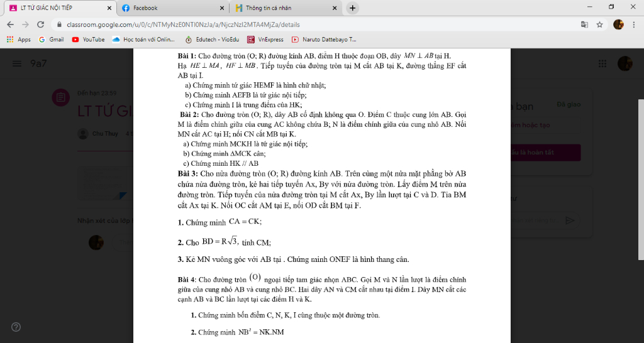Open a new browser tab

(352, 8)
